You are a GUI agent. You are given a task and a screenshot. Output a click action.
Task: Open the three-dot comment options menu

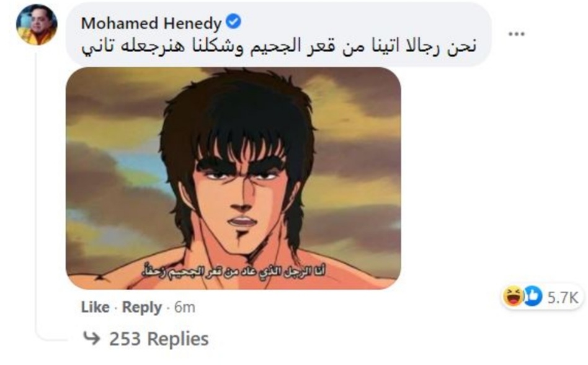coord(517,34)
